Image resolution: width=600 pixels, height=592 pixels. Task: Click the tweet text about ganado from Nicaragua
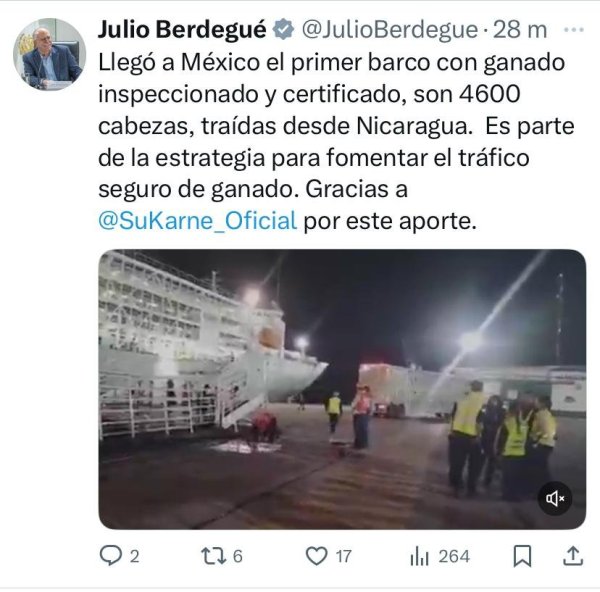pos(336,142)
